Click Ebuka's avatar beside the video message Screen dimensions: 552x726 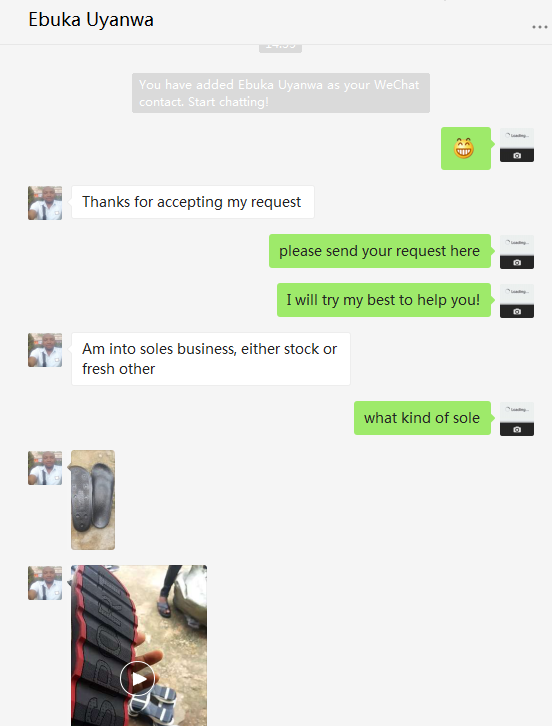coord(45,583)
